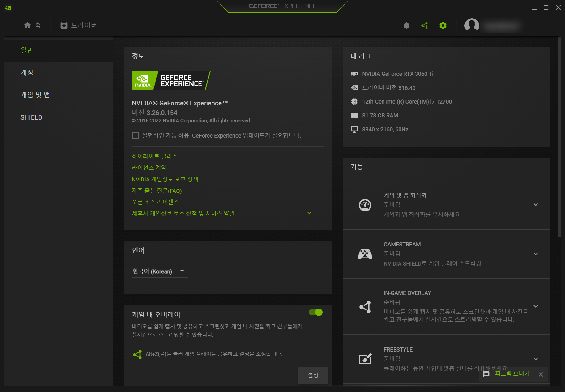Click the CPU chip icon beside Intel Core

(354, 101)
